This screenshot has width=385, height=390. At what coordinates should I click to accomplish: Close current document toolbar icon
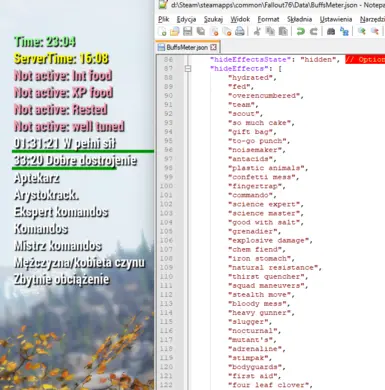click(x=214, y=32)
